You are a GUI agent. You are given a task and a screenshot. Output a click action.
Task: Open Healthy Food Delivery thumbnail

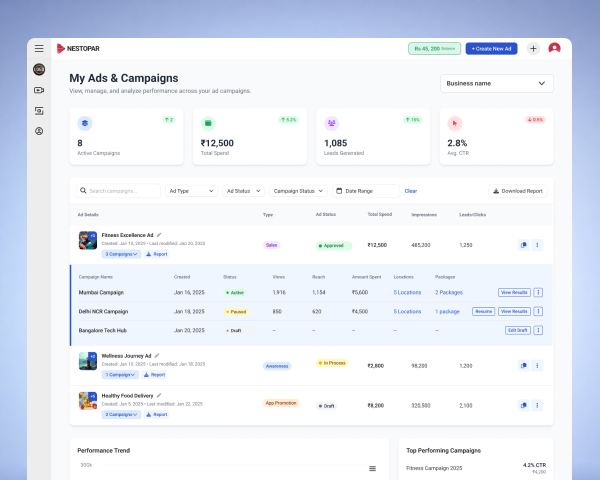tap(88, 401)
